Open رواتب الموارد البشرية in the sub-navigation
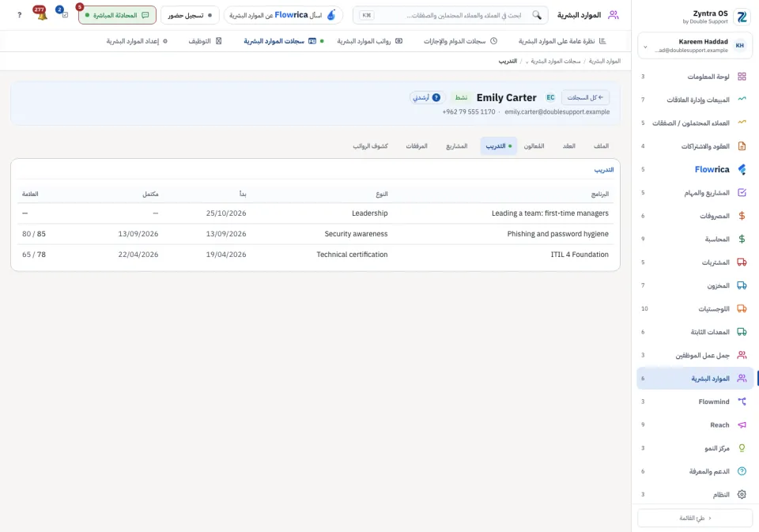This screenshot has height=532, width=759. click(370, 41)
